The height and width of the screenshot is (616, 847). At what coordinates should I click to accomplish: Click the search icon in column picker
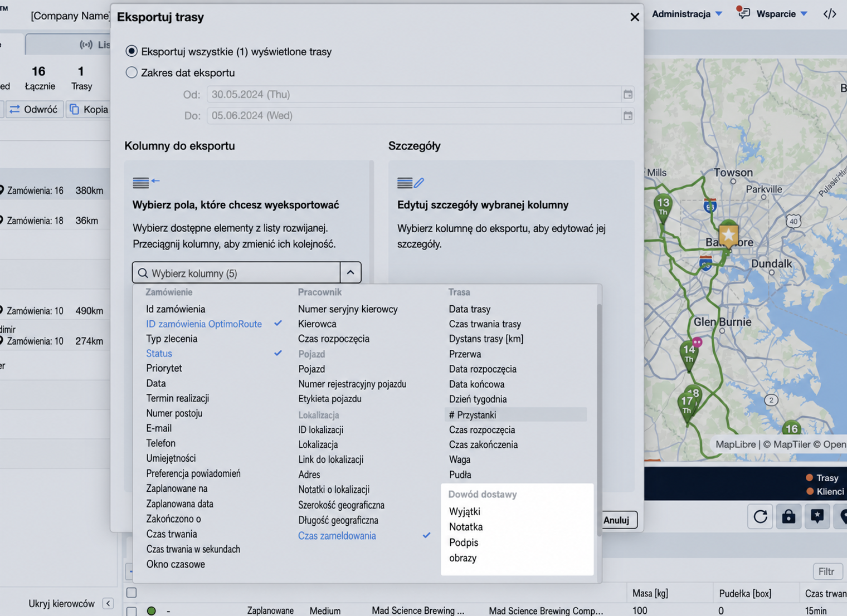[x=143, y=273]
